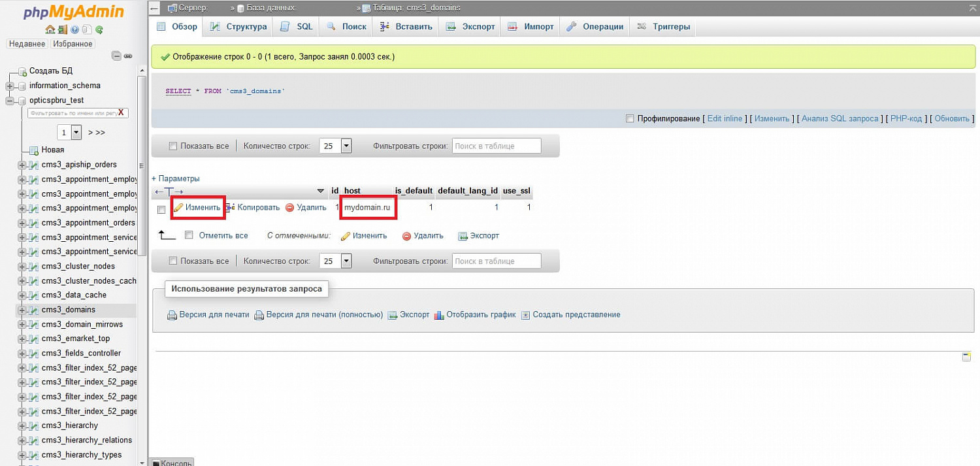Check the Отметить все checkbox
Screen dimensions: 980x466
click(189, 235)
